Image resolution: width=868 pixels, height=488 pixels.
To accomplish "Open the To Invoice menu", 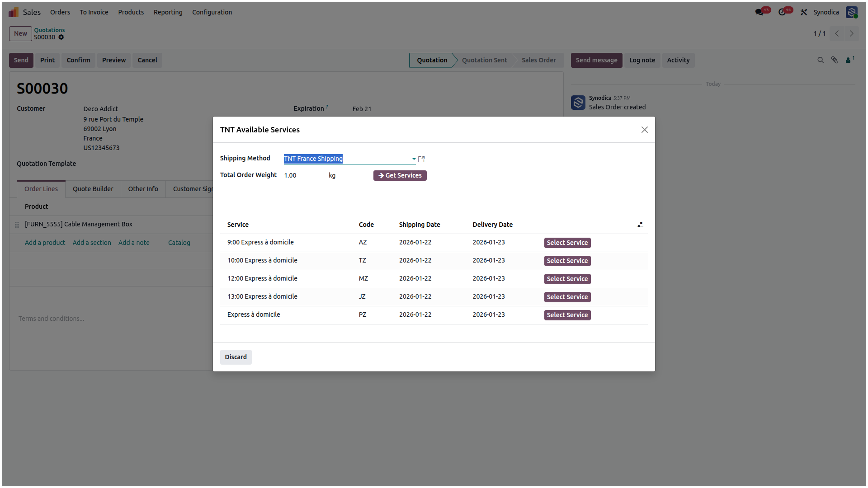I will tap(94, 12).
